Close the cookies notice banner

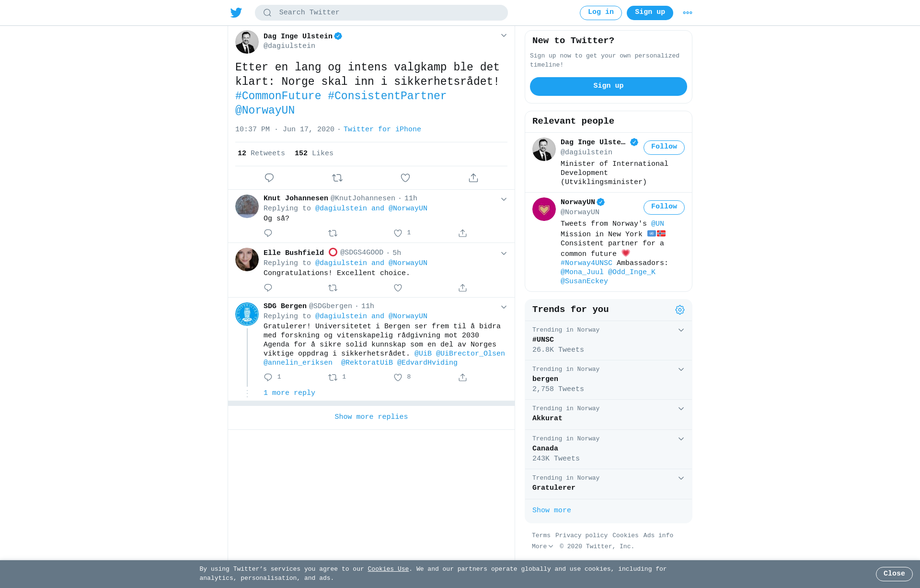coord(894,574)
